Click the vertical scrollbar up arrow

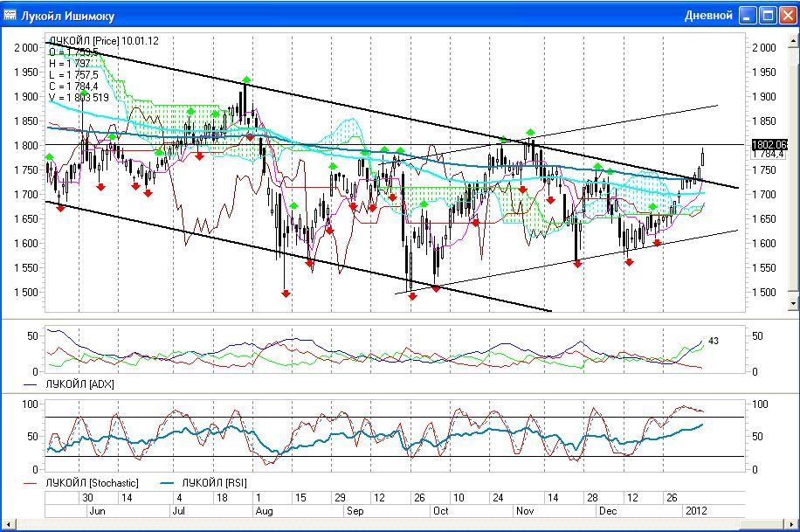793,40
